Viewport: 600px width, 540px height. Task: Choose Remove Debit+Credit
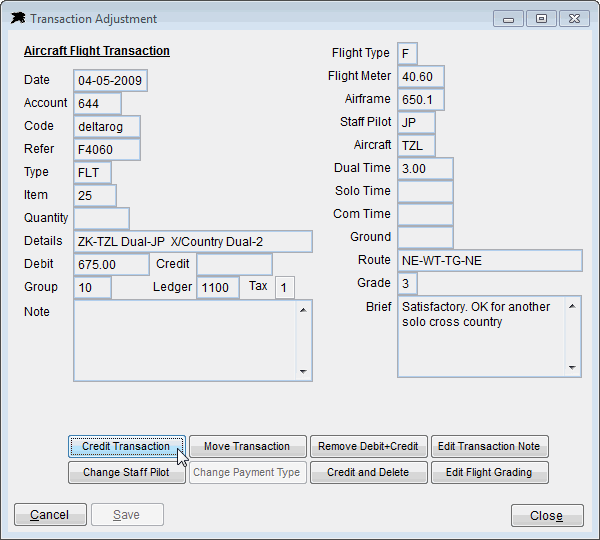click(368, 446)
